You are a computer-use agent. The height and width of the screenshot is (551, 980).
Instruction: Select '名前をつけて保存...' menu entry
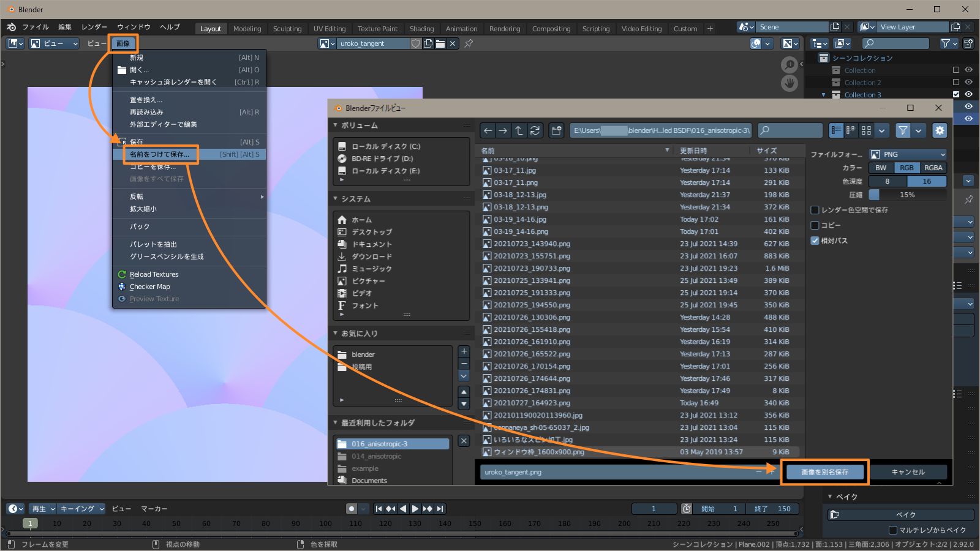click(189, 154)
